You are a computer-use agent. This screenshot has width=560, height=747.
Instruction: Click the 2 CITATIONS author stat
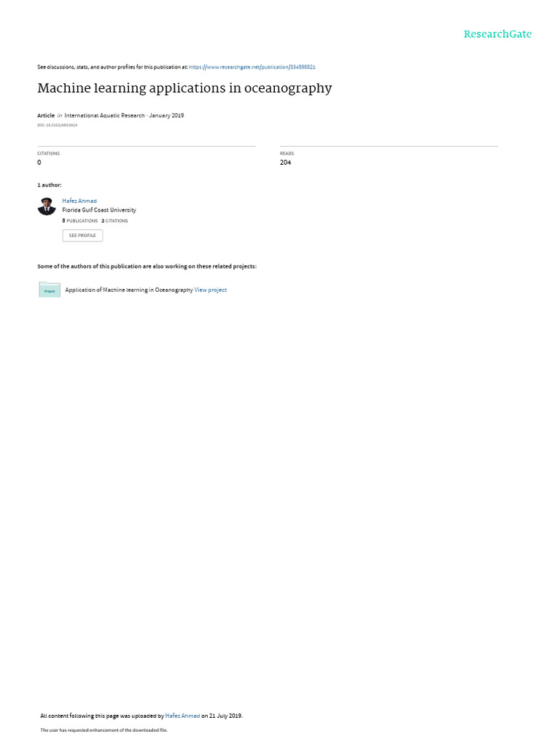point(114,220)
